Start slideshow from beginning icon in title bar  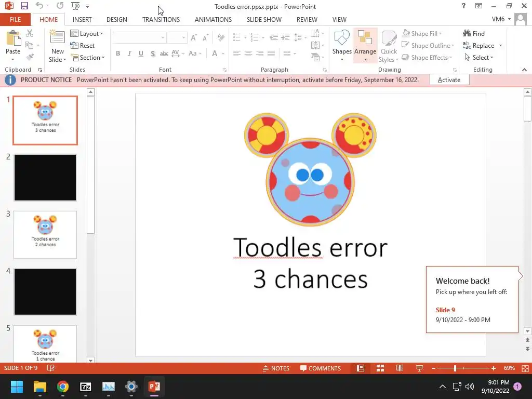point(75,6)
